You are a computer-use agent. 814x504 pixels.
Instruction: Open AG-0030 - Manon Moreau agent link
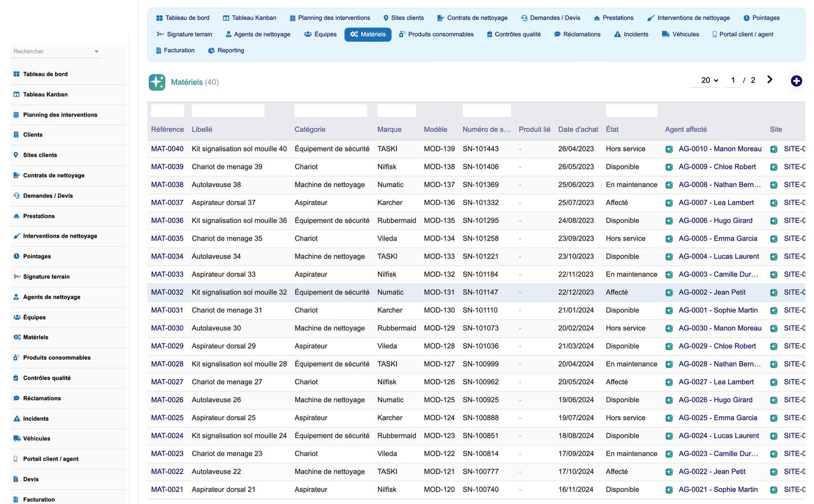pyautogui.click(x=720, y=328)
